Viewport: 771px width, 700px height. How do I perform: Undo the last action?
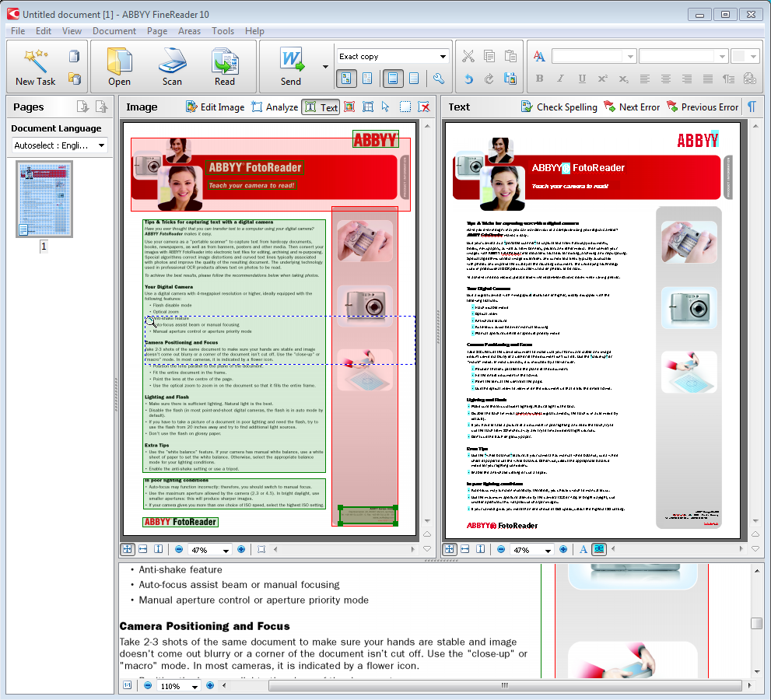pyautogui.click(x=468, y=78)
